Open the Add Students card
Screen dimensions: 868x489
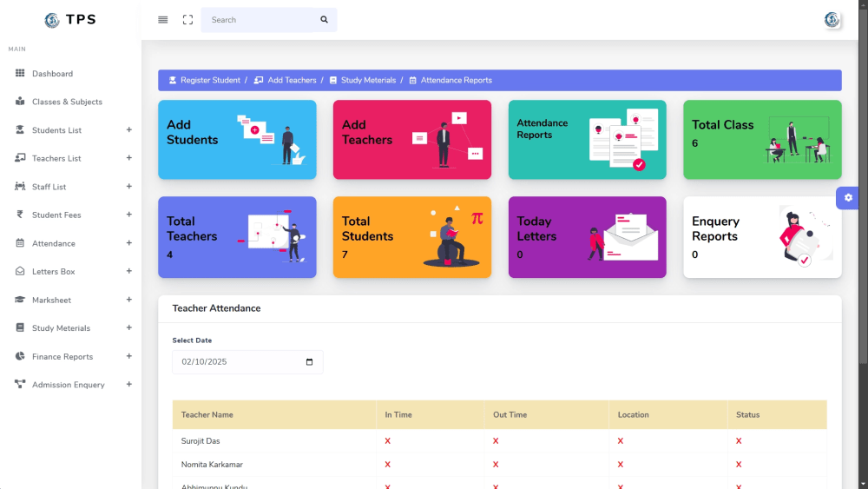tap(237, 140)
